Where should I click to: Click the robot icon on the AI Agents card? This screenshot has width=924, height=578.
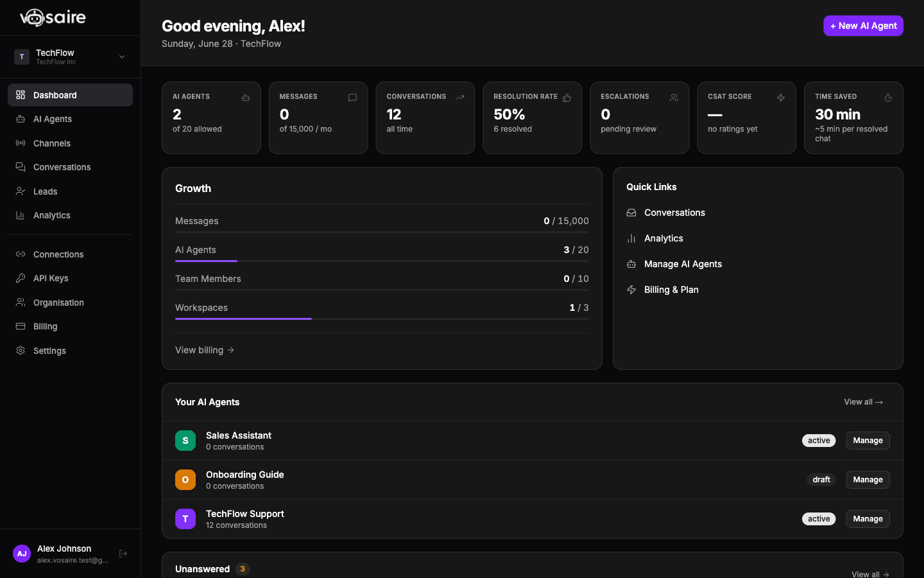click(246, 98)
